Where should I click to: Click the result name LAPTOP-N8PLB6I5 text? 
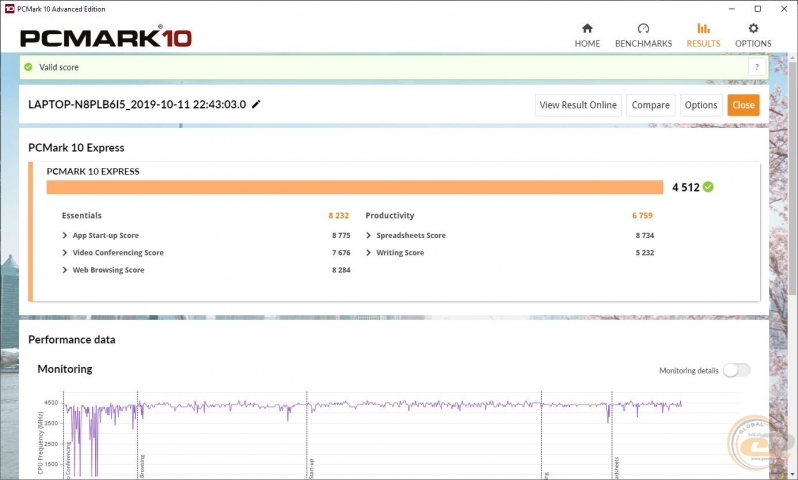[137, 104]
